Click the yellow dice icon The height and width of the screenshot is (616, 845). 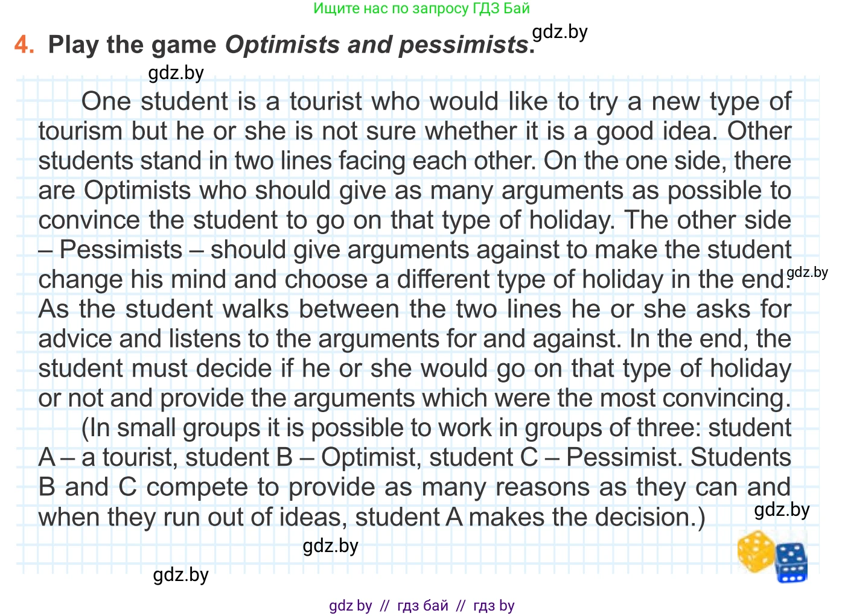pos(755,551)
